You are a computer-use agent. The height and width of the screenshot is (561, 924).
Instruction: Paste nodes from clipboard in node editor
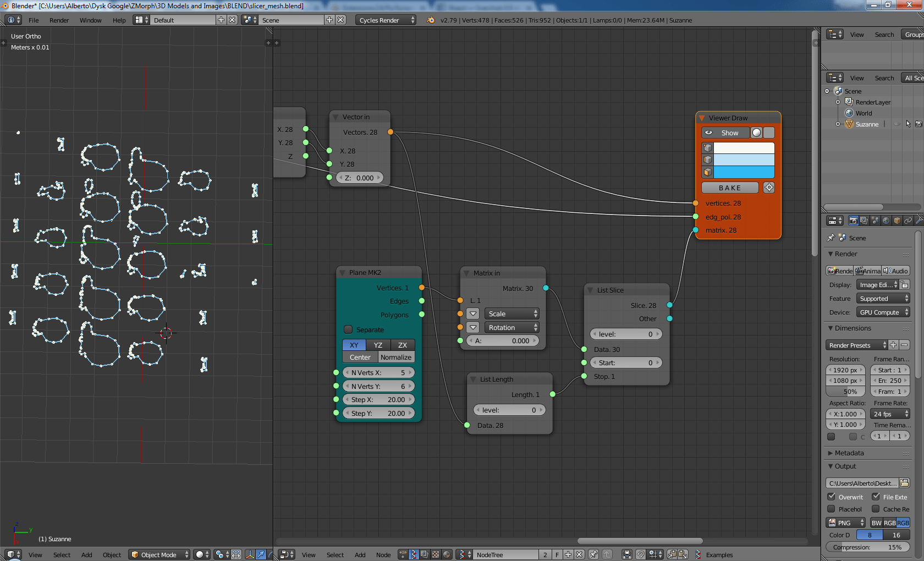(x=683, y=554)
